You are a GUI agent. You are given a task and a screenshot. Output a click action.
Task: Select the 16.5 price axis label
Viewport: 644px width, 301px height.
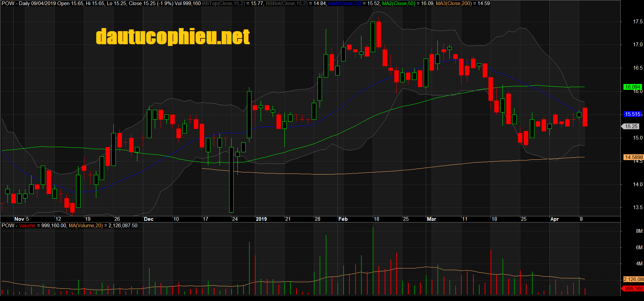point(637,68)
